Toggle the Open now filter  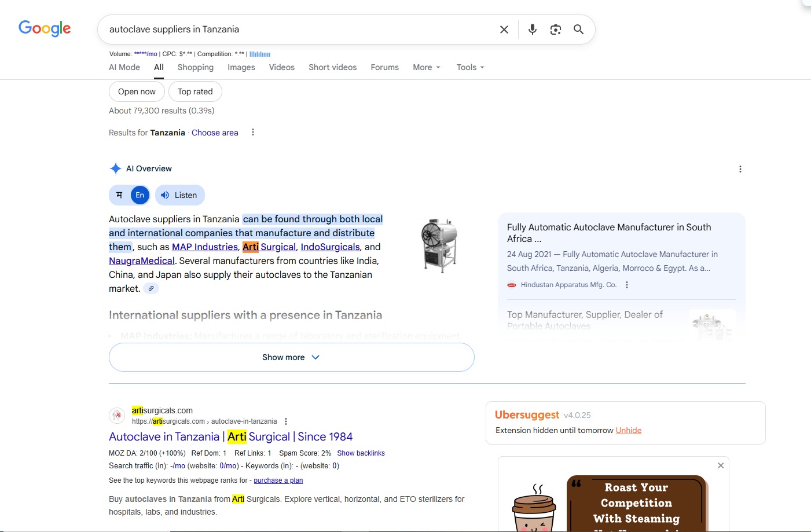137,91
